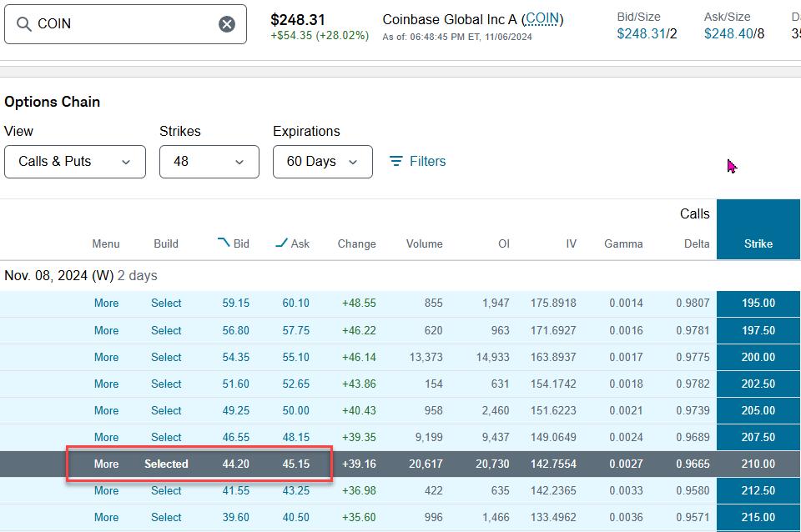Click bid 59.15 for 195.00 call
Viewport: 801px width, 532px height.
tap(235, 304)
